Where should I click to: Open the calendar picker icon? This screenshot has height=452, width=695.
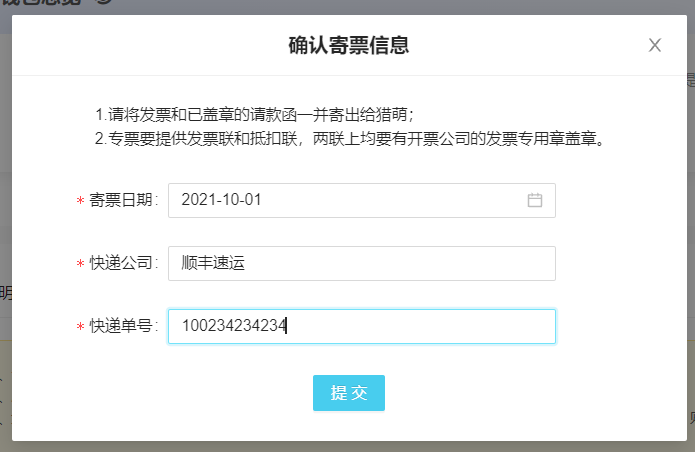point(535,200)
